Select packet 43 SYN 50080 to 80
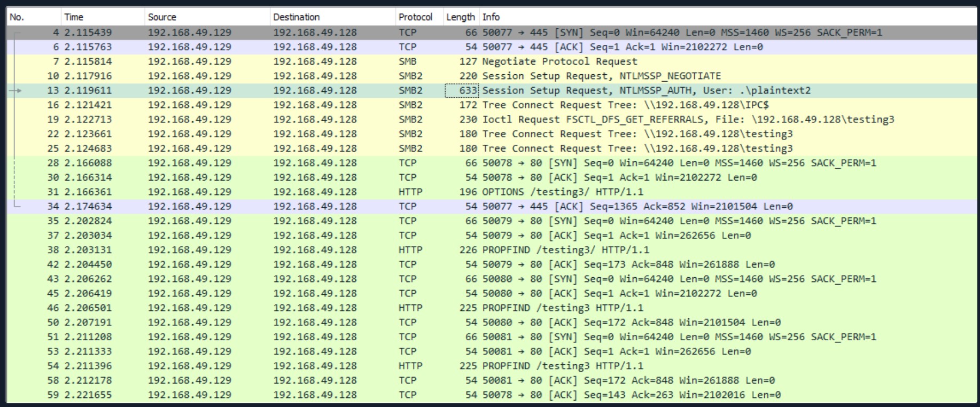Viewport: 980px width, 407px height. pos(492,279)
